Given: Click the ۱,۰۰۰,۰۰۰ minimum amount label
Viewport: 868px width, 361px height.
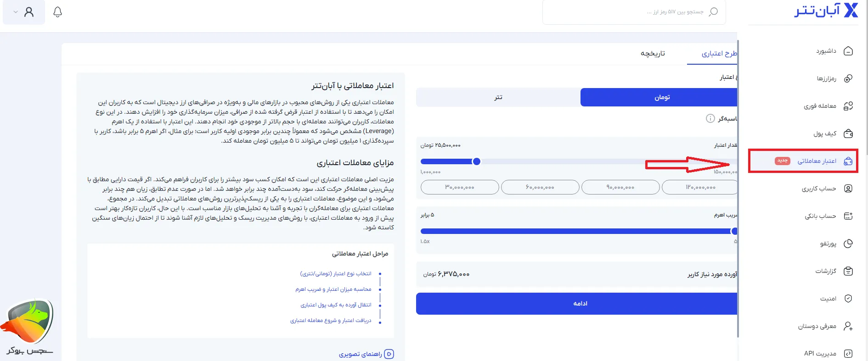Looking at the screenshot, I should (430, 172).
